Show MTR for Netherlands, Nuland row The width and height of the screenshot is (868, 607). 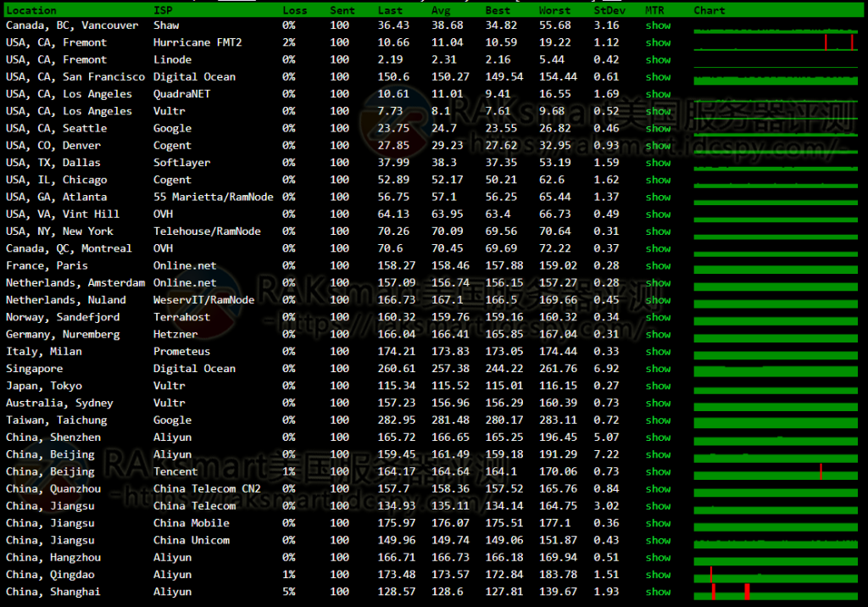[658, 300]
